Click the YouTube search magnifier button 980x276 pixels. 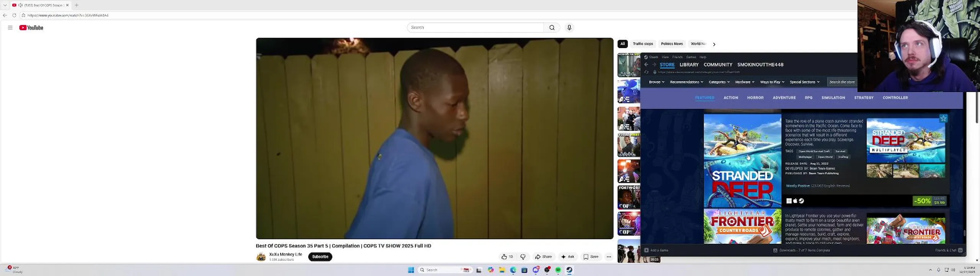(x=552, y=28)
